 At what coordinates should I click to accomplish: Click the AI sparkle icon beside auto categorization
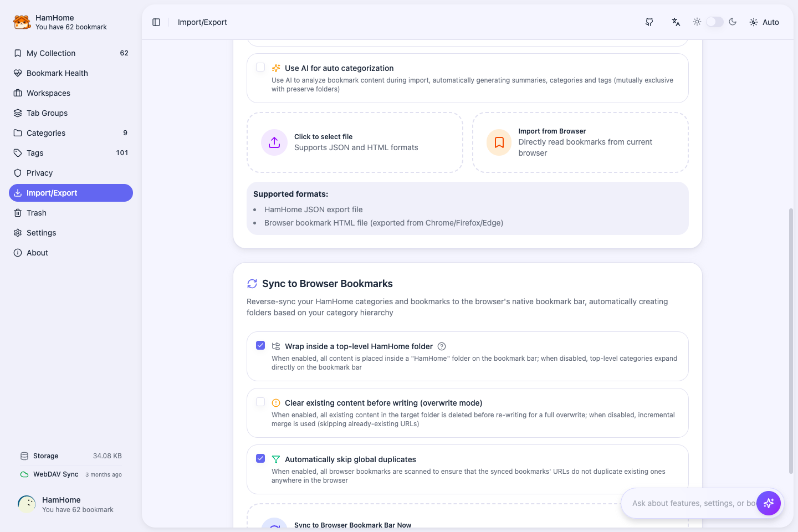point(276,68)
